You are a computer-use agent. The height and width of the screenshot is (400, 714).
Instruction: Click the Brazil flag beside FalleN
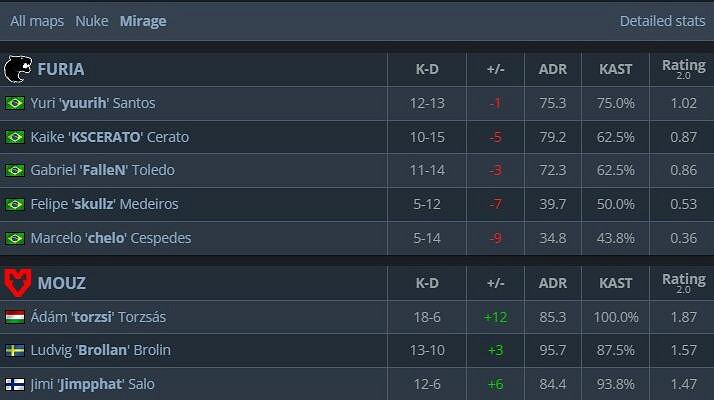pyautogui.click(x=15, y=170)
